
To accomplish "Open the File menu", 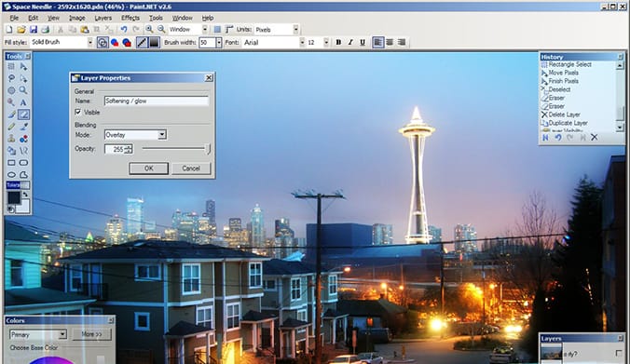I will click(14, 18).
